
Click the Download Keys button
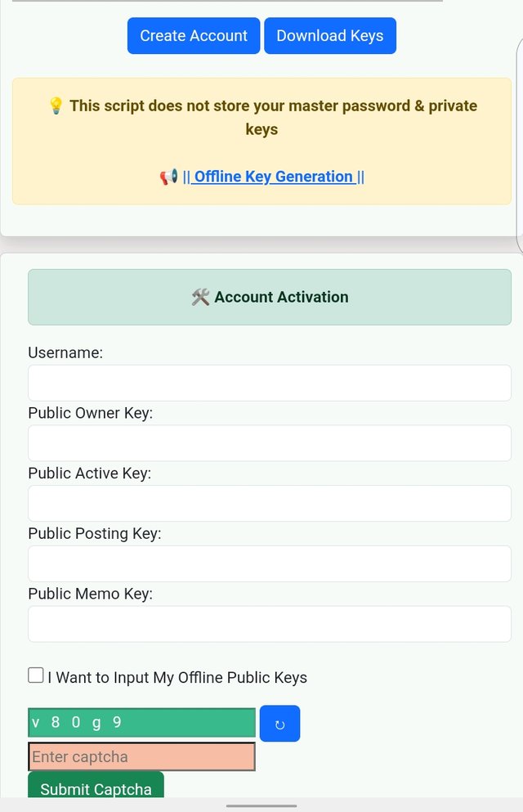pos(330,36)
